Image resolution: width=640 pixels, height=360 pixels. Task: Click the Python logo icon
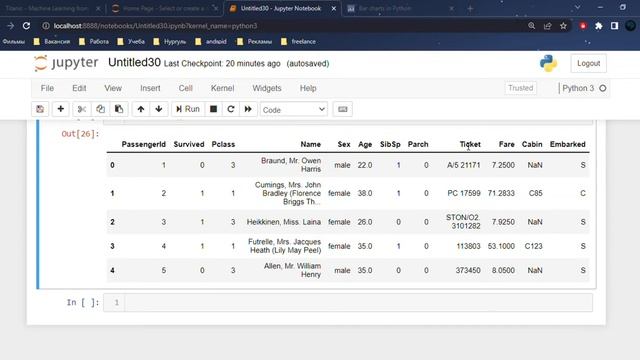[x=548, y=63]
